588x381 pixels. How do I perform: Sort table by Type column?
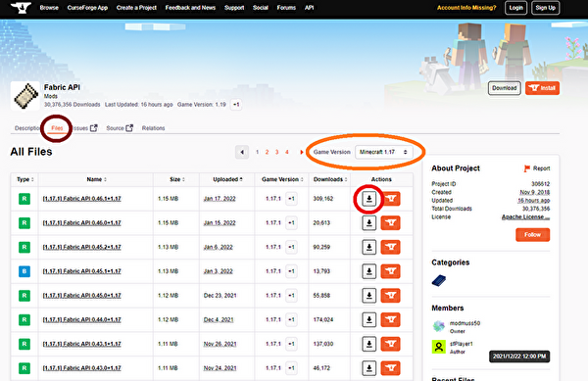tap(24, 179)
